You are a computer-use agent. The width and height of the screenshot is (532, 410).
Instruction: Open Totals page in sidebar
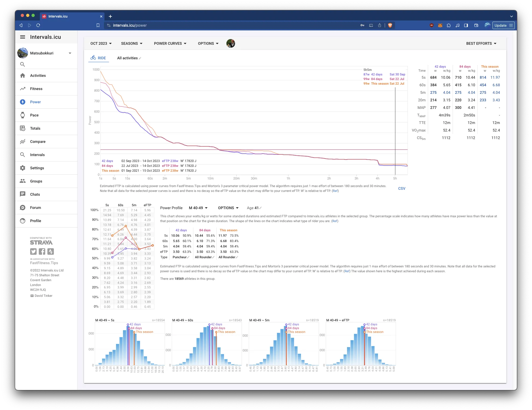point(35,128)
